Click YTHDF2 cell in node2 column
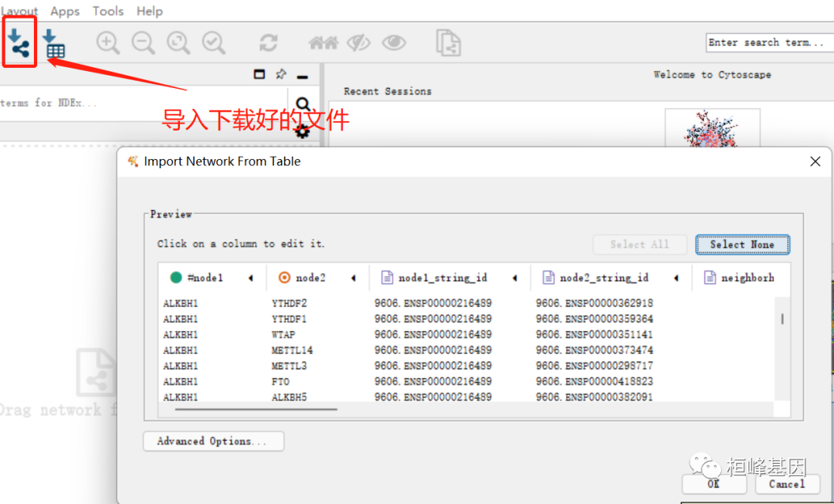This screenshot has height=504, width=834. (x=289, y=303)
